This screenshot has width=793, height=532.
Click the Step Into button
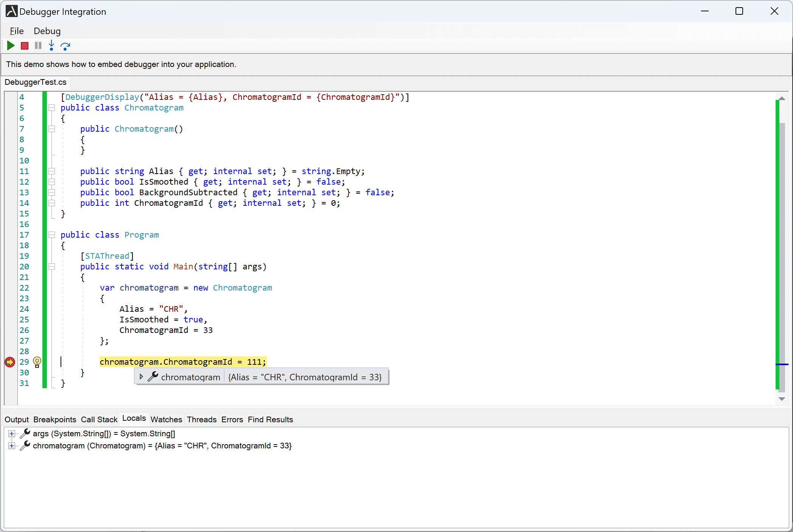coord(51,45)
